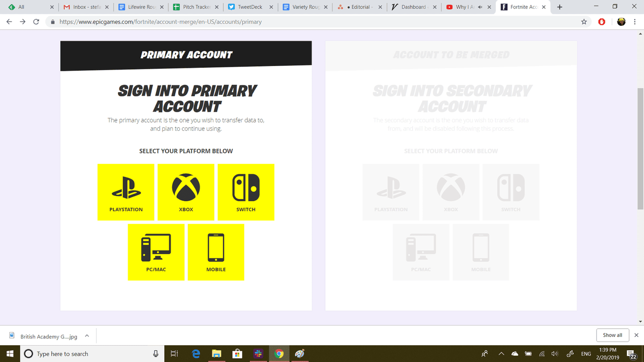
Task: Close the Pitch Tracker tab
Action: pyautogui.click(x=216, y=7)
